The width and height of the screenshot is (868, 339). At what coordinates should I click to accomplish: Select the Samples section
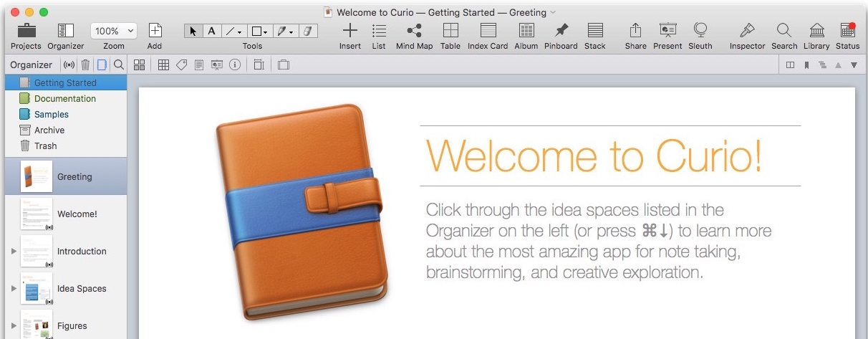[66, 114]
